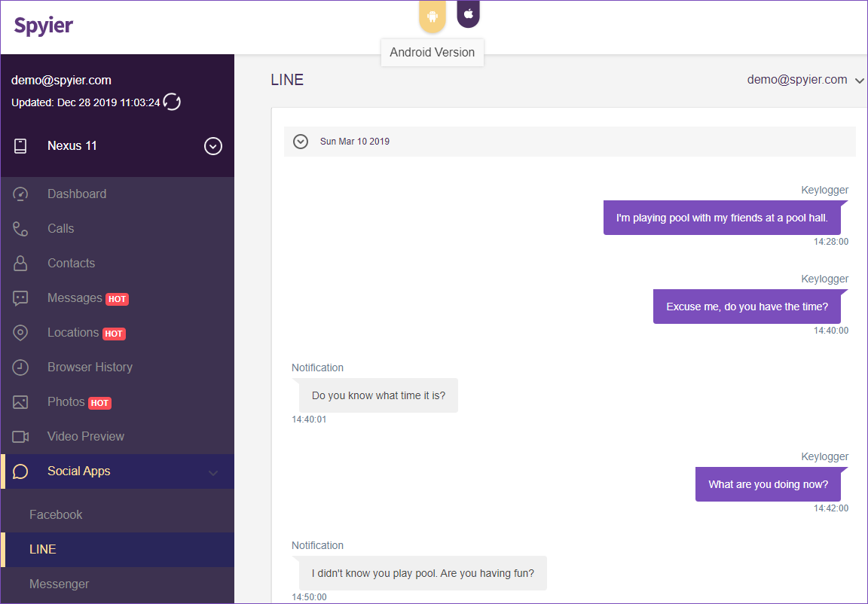Click the Calls phone icon
Image resolution: width=868 pixels, height=604 pixels.
[x=20, y=229]
